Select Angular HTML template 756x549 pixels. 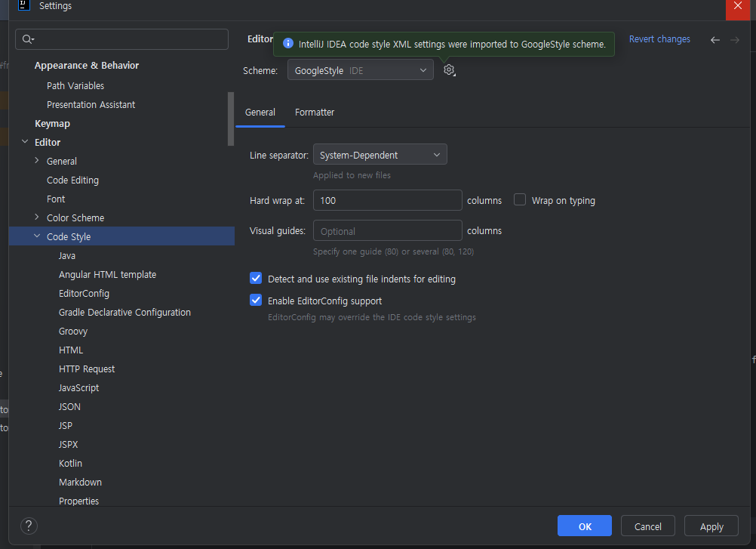[108, 275]
